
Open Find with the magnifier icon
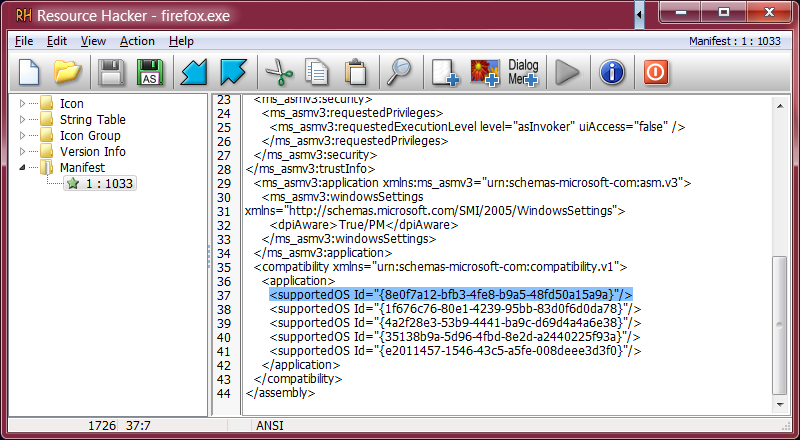tap(399, 71)
